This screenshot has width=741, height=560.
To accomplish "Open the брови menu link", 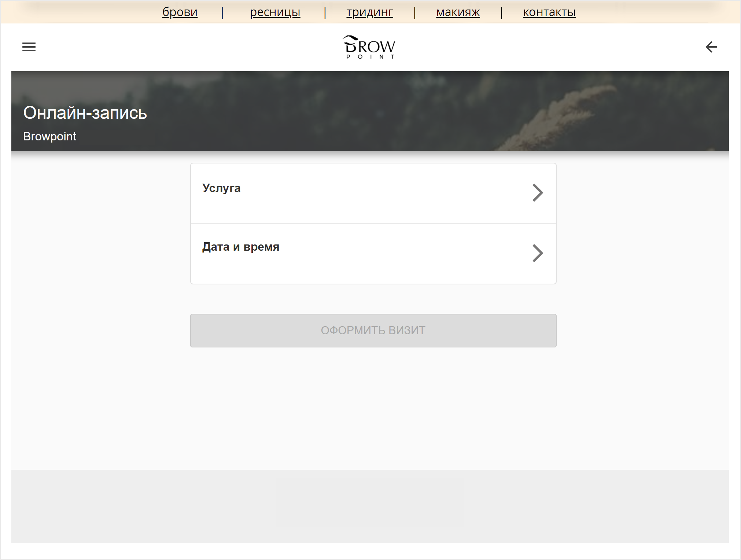I will (x=180, y=12).
